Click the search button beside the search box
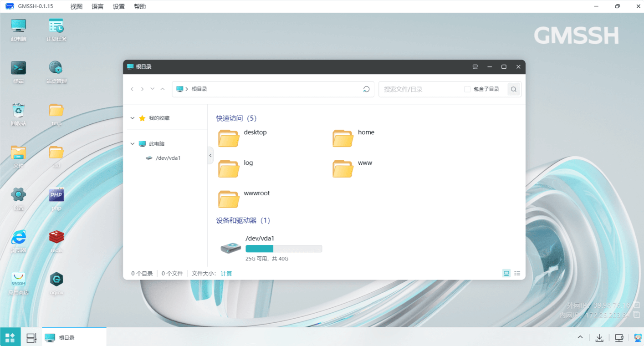The height and width of the screenshot is (346, 644). coord(514,89)
